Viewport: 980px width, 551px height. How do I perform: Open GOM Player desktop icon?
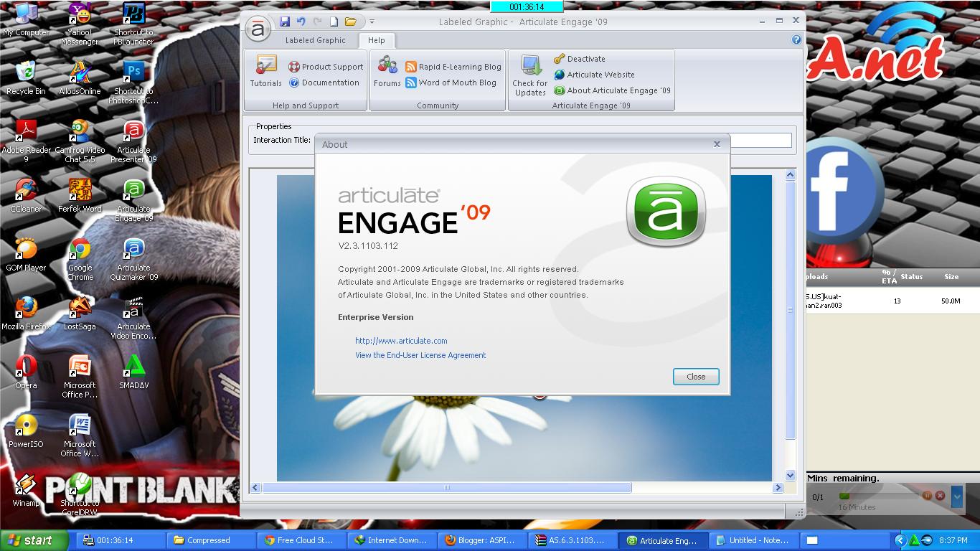pos(26,254)
